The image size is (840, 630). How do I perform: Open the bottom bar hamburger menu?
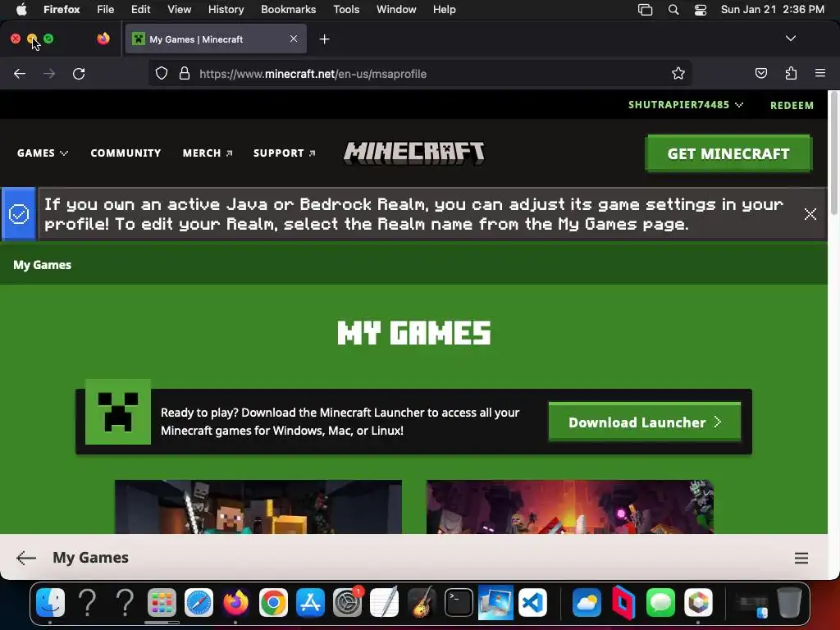pyautogui.click(x=801, y=558)
